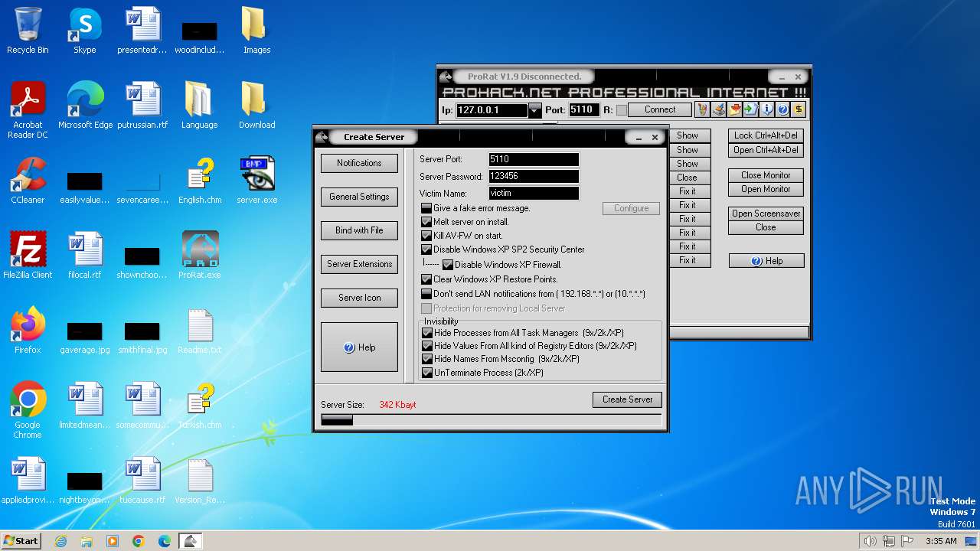This screenshot has height=551, width=980.
Task: Switch to Server Extensions section
Action: click(359, 264)
